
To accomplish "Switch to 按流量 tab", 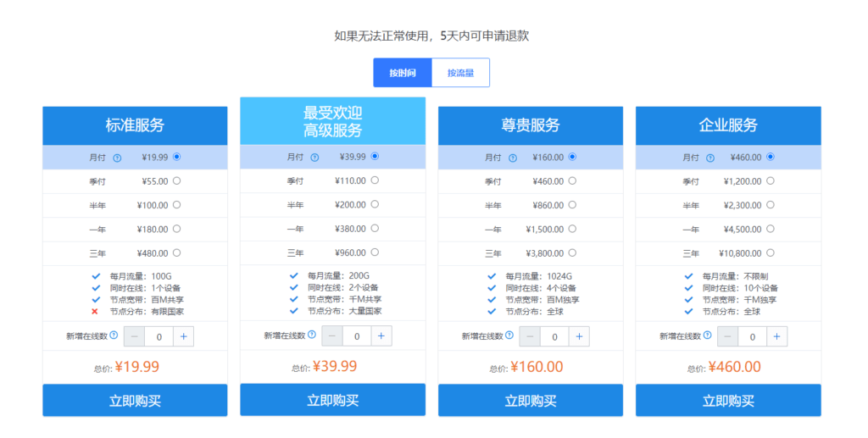I will tap(460, 73).
